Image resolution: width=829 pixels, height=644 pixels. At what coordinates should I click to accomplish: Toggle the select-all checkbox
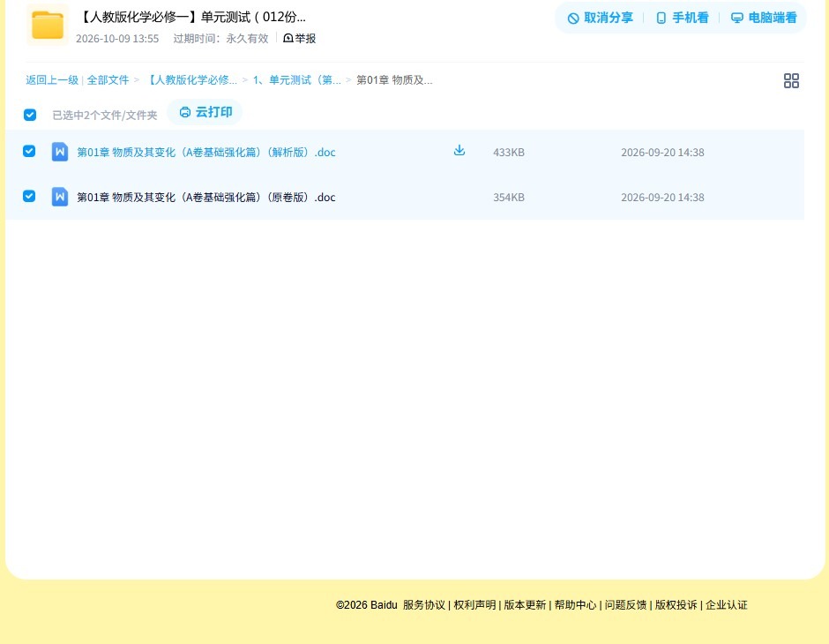tap(30, 115)
